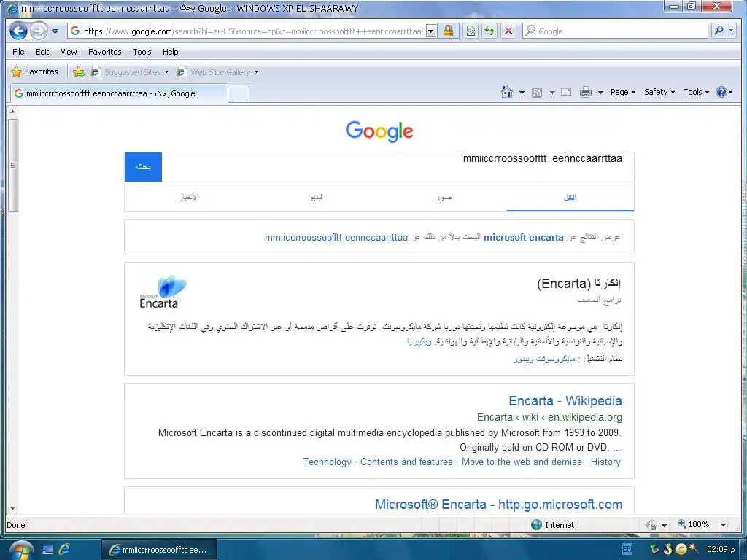
Task: Open the File menu
Action: point(18,52)
